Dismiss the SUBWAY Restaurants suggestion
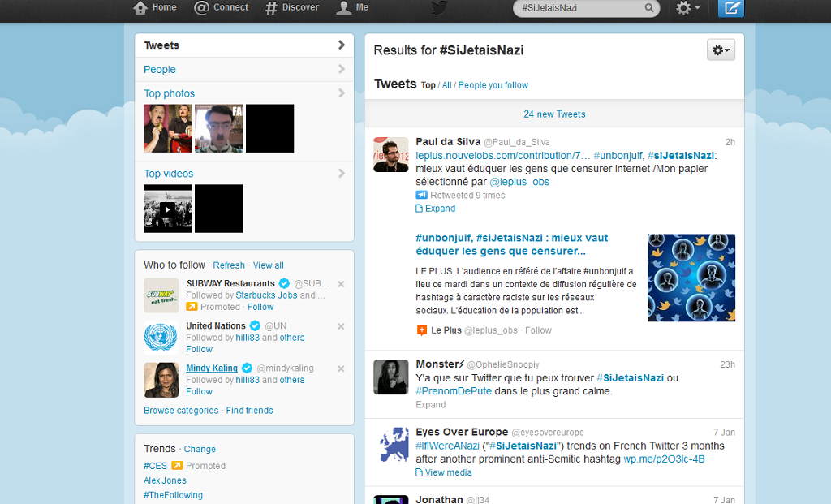Screen dimensions: 831x504 tap(342, 284)
